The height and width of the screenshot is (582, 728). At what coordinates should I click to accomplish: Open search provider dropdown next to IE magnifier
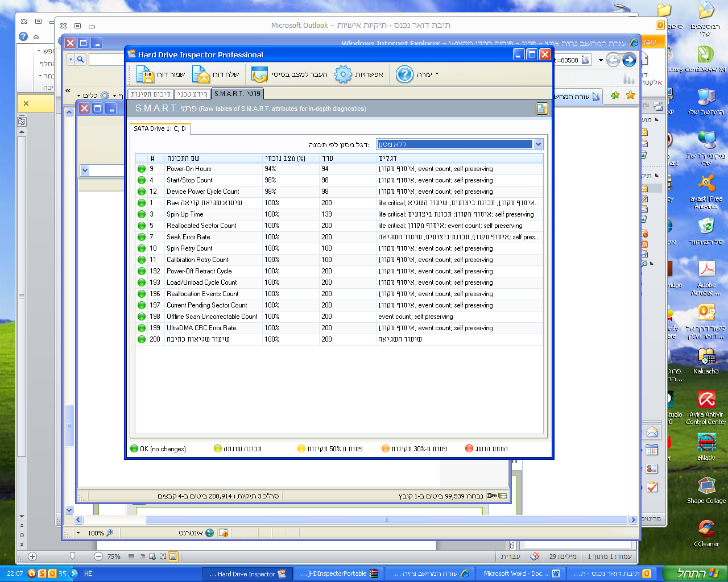71,59
